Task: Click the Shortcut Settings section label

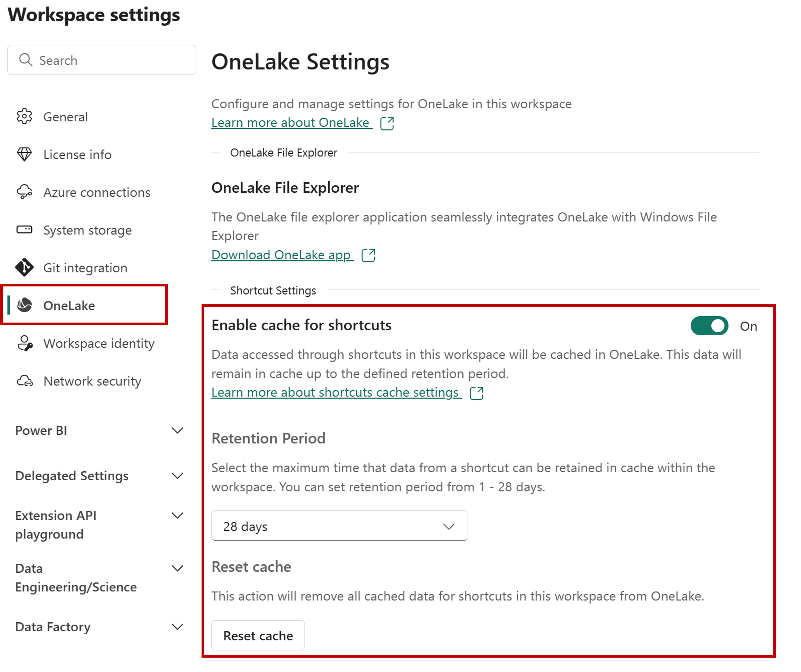Action: tap(273, 291)
